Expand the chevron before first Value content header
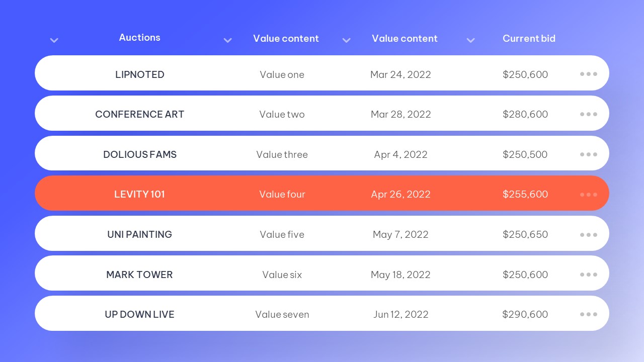Screen dimensions: 644x362 (x=228, y=40)
